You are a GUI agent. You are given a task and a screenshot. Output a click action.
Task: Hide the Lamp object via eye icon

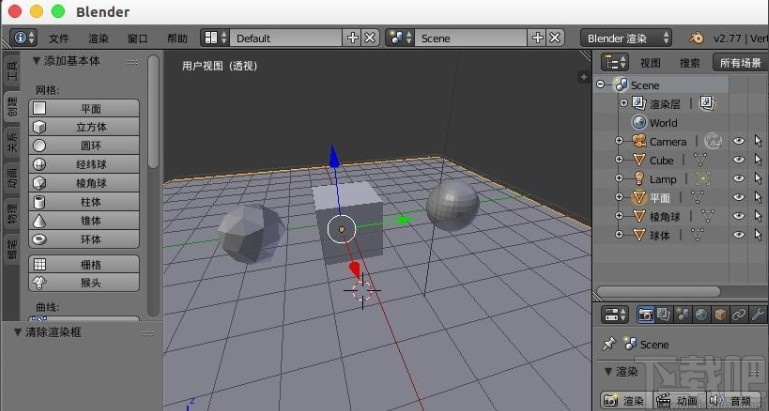click(738, 179)
